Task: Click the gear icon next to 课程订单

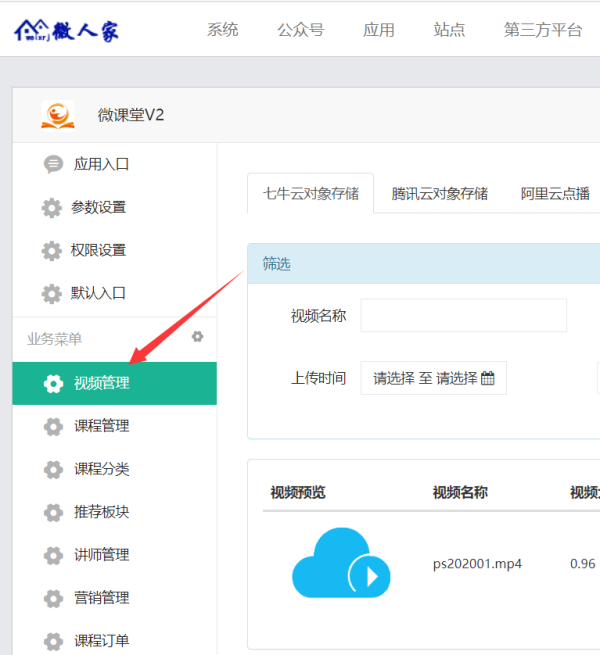Action: (x=53, y=641)
